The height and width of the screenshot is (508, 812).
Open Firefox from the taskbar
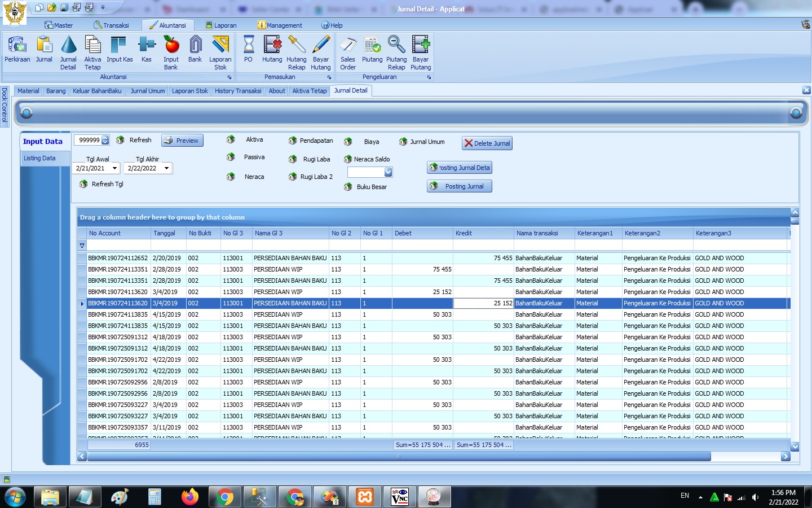[189, 497]
